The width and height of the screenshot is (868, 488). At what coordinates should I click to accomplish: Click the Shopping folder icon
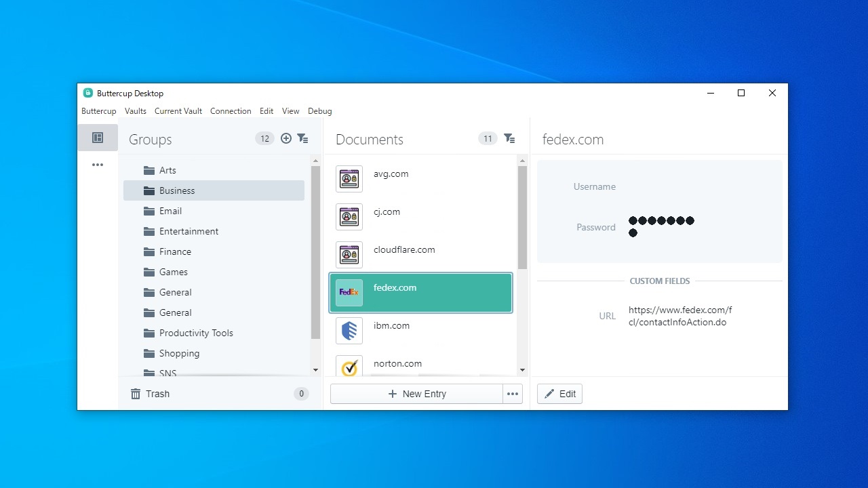(149, 353)
